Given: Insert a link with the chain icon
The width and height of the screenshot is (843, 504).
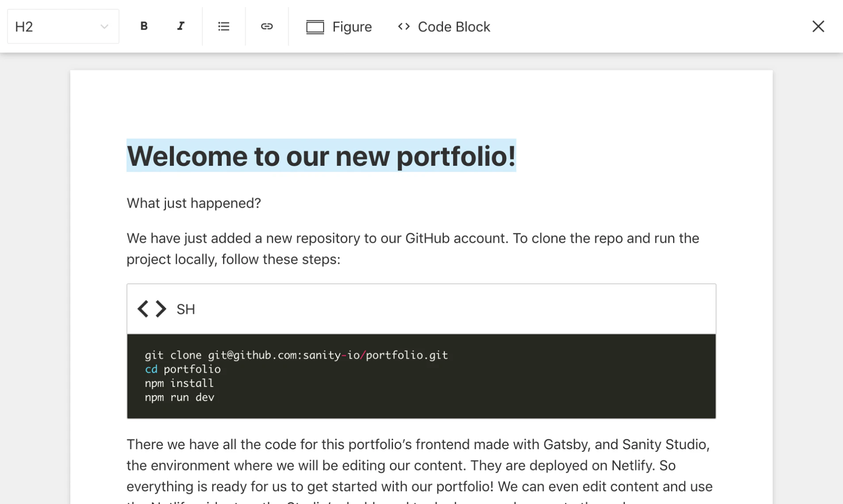Looking at the screenshot, I should [267, 27].
